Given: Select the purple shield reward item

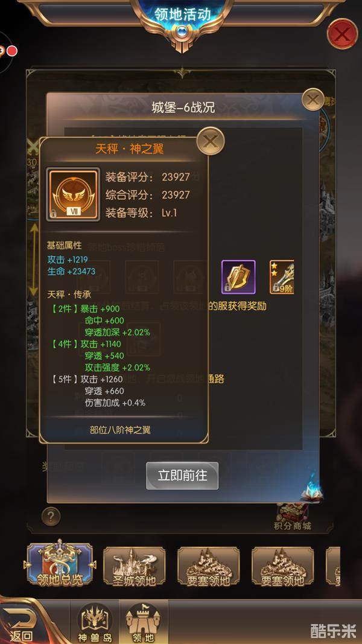Looking at the screenshot, I should (238, 277).
